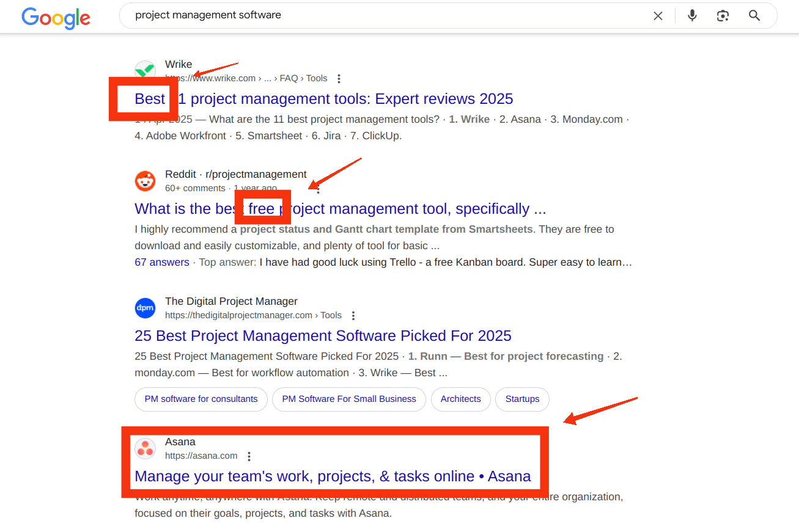Click Reddit r/projectmanagement source name
Image resolution: width=799 pixels, height=532 pixels.
(236, 174)
